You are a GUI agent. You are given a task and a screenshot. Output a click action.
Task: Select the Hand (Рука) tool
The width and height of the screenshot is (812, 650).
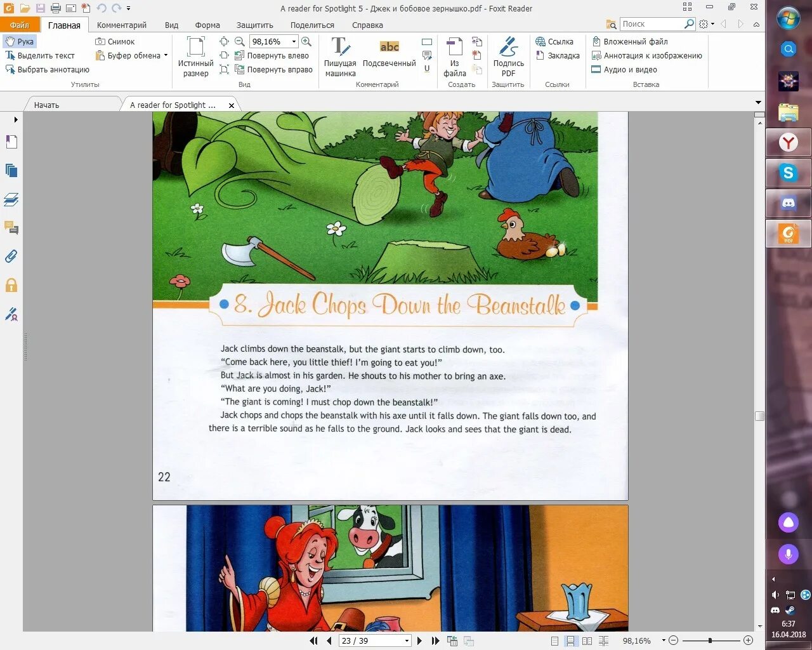click(19, 41)
